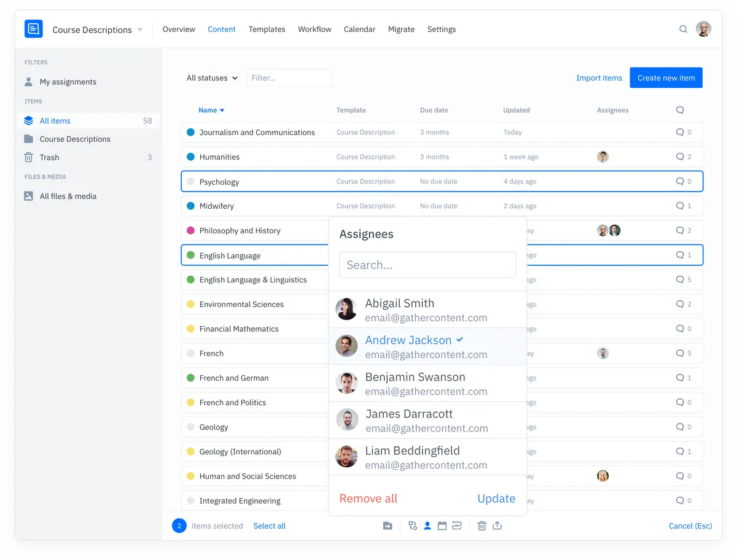Click the Trash bin icon in sidebar
The height and width of the screenshot is (560, 737).
(x=28, y=157)
